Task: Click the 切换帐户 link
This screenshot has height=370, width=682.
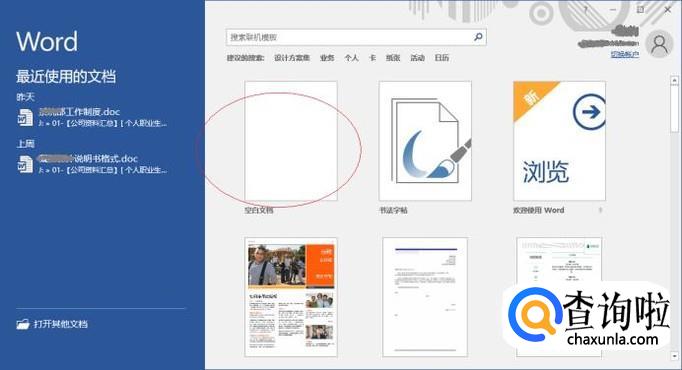Action: tap(625, 54)
